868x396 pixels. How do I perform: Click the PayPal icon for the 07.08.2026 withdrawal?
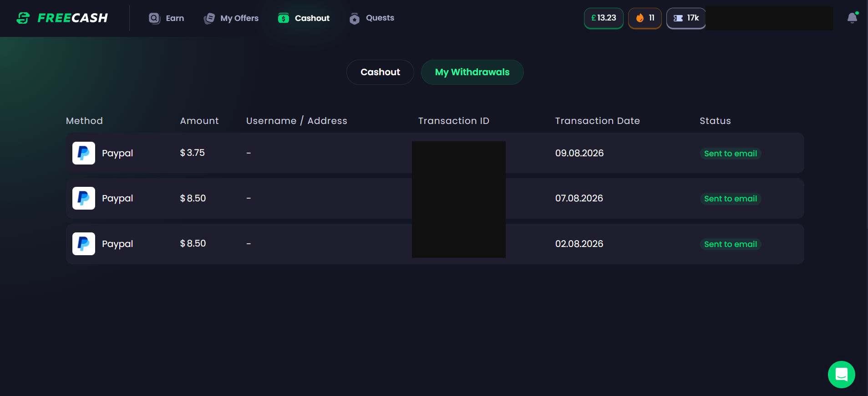(84, 198)
